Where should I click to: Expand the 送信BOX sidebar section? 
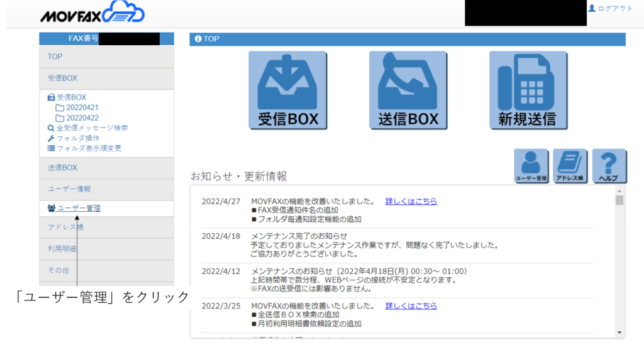(106, 167)
